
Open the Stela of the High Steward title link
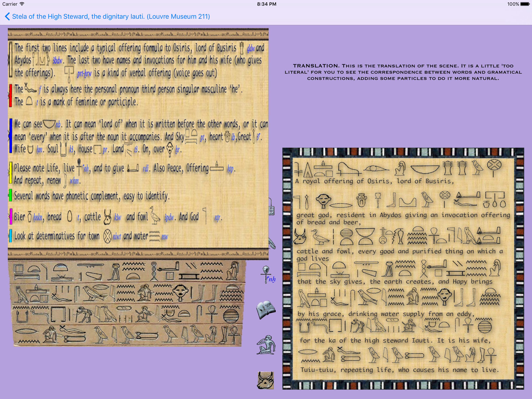[111, 16]
